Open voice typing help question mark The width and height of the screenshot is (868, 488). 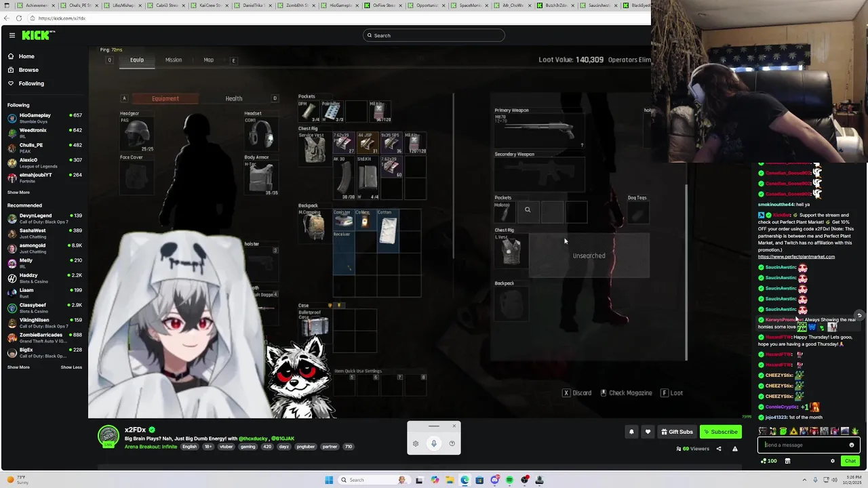click(452, 444)
